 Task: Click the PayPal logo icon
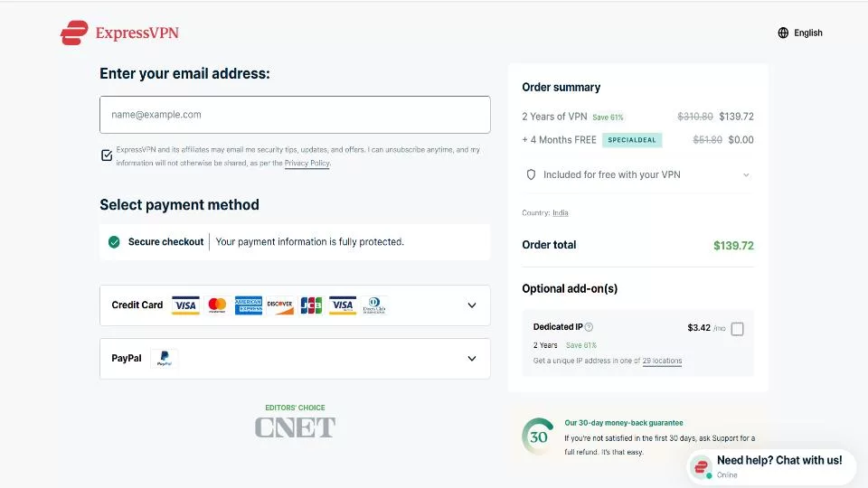click(x=165, y=358)
